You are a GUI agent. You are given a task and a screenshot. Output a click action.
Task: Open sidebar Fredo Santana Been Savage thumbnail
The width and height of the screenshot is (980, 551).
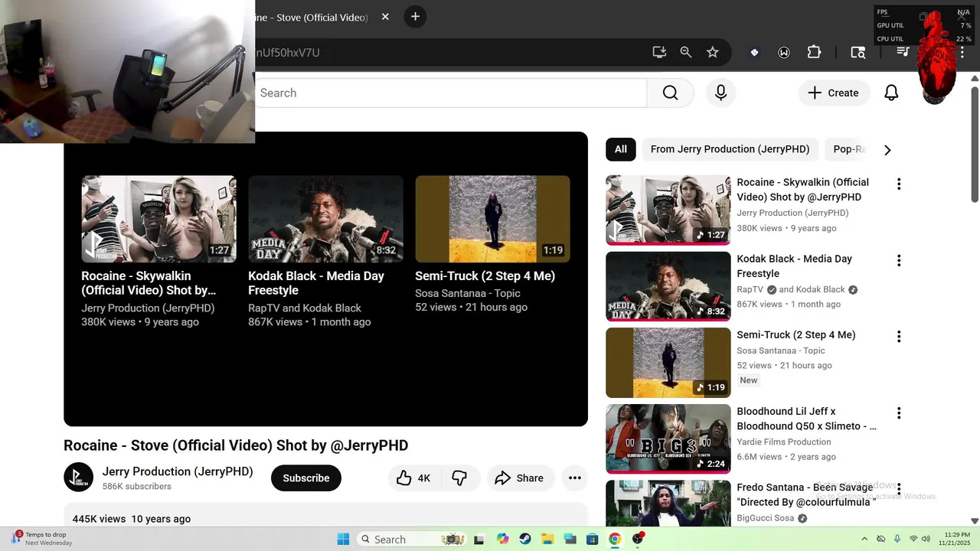pos(668,503)
